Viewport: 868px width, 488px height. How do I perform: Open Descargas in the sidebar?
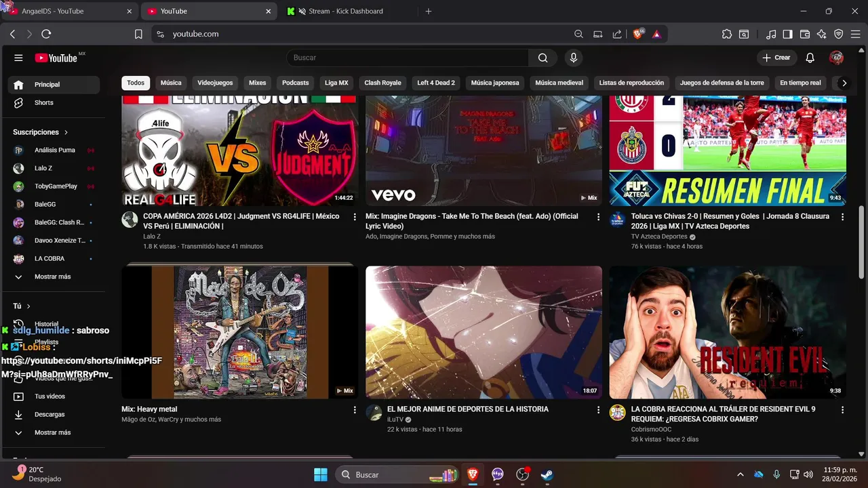54,414
